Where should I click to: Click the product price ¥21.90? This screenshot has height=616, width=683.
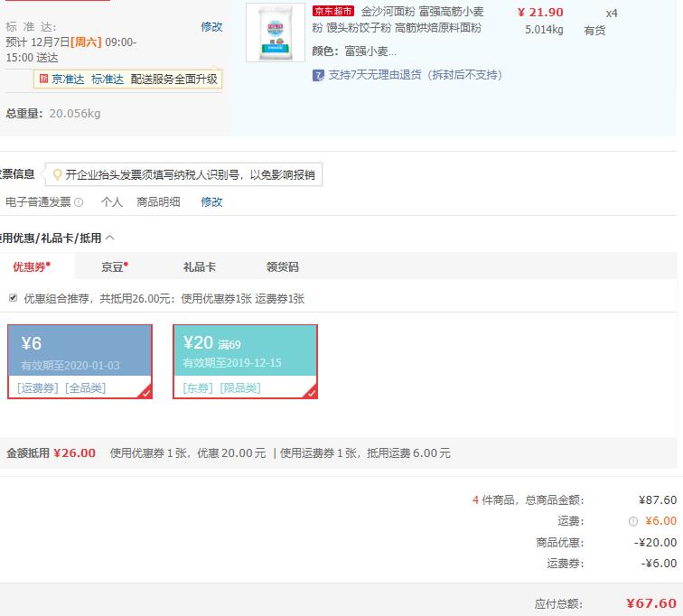(x=540, y=12)
